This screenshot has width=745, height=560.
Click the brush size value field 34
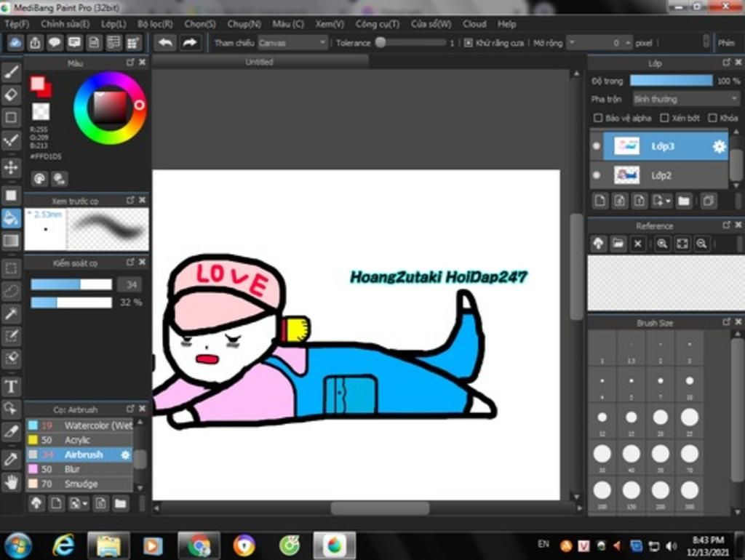pos(131,284)
